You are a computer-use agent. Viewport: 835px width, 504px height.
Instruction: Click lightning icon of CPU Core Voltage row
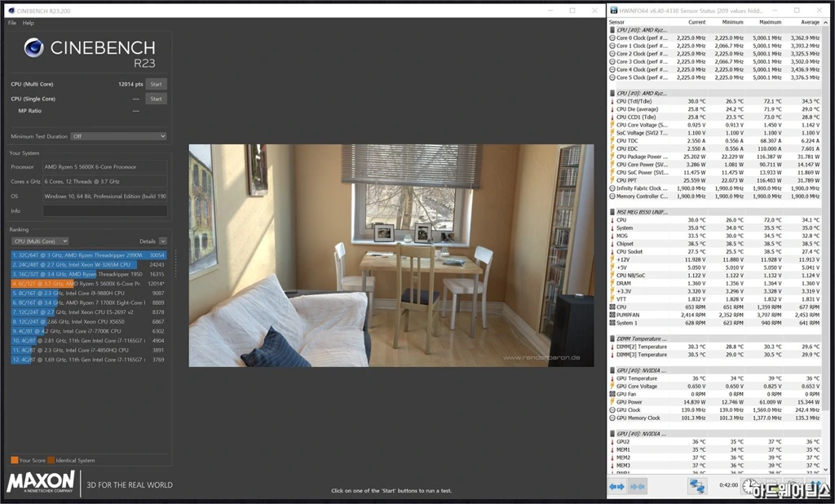pos(612,125)
